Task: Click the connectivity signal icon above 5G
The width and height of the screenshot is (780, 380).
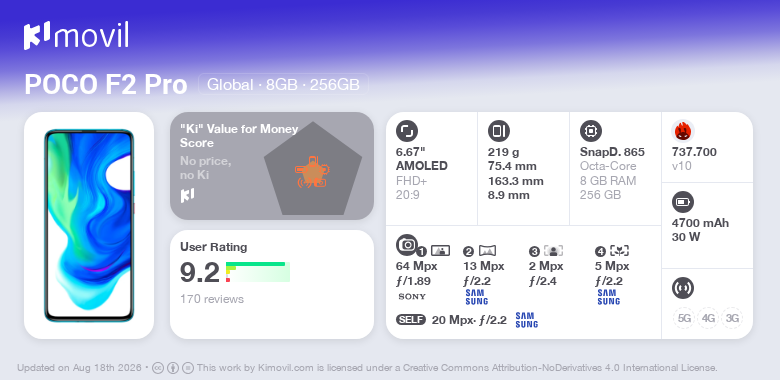Action: [683, 287]
